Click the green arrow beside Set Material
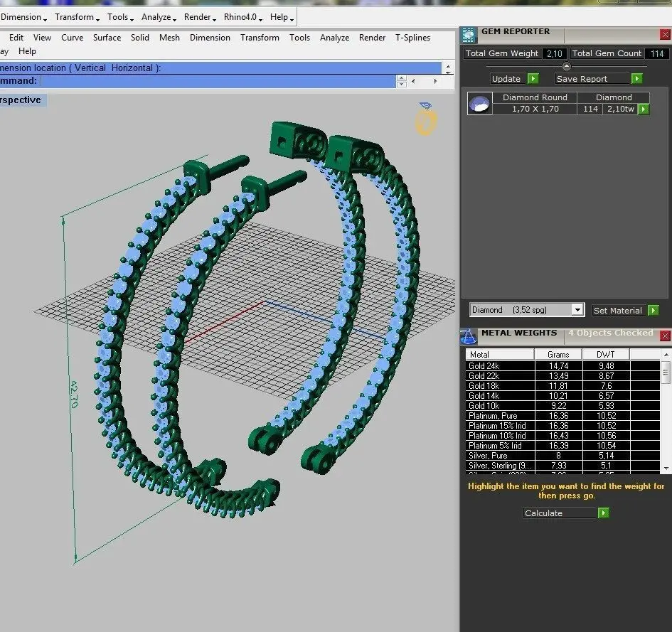 [x=653, y=310]
